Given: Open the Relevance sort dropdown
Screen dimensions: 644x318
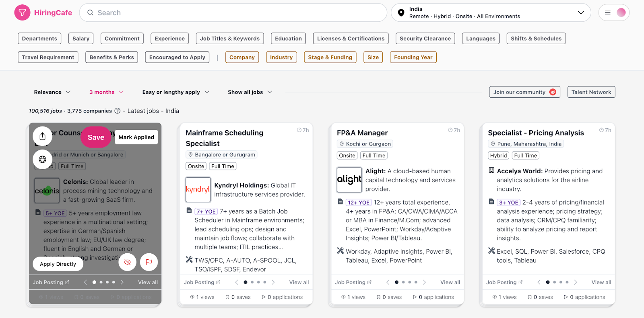Looking at the screenshot, I should 52,92.
